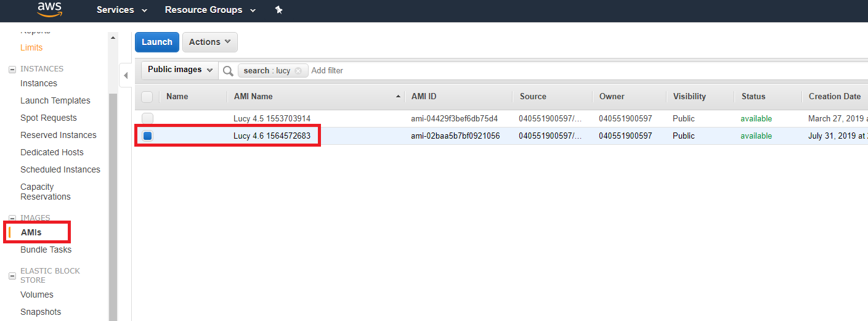Sort by AMI ID column header

tap(424, 97)
